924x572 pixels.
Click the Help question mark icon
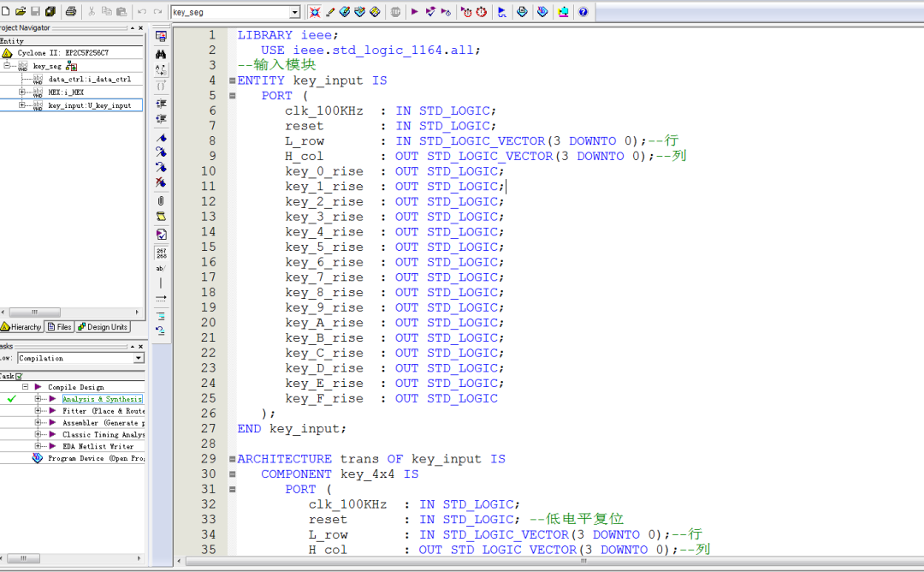click(x=583, y=12)
